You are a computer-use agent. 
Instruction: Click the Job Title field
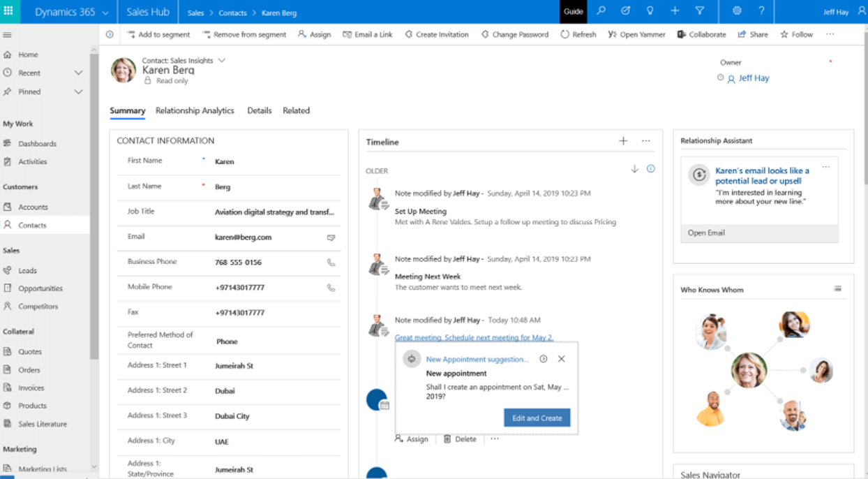(x=275, y=212)
